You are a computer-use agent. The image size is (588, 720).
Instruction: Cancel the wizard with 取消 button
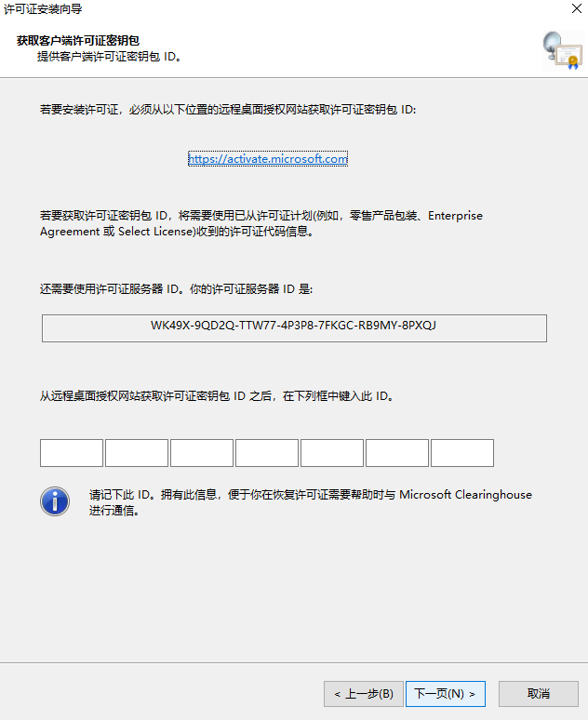coord(539,694)
